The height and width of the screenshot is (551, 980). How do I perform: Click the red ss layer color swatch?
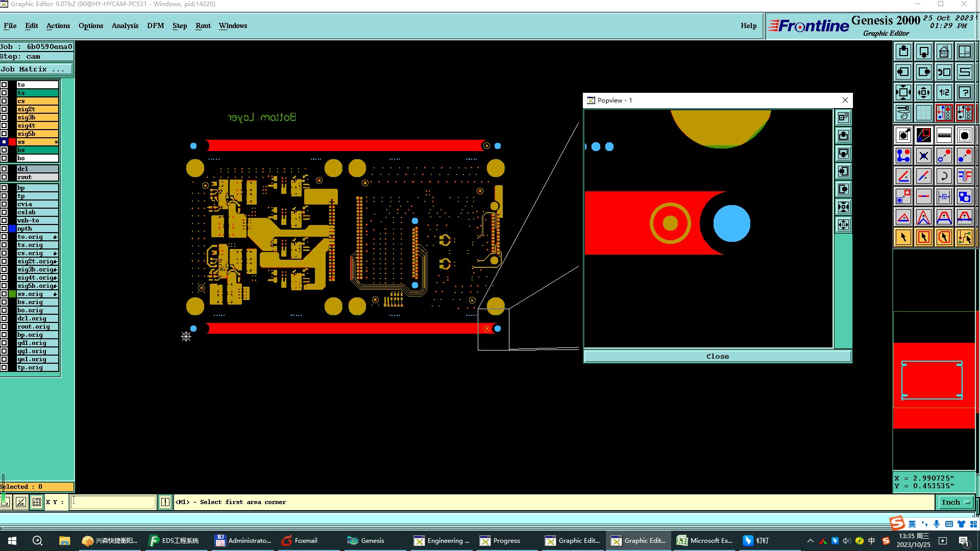pos(12,142)
